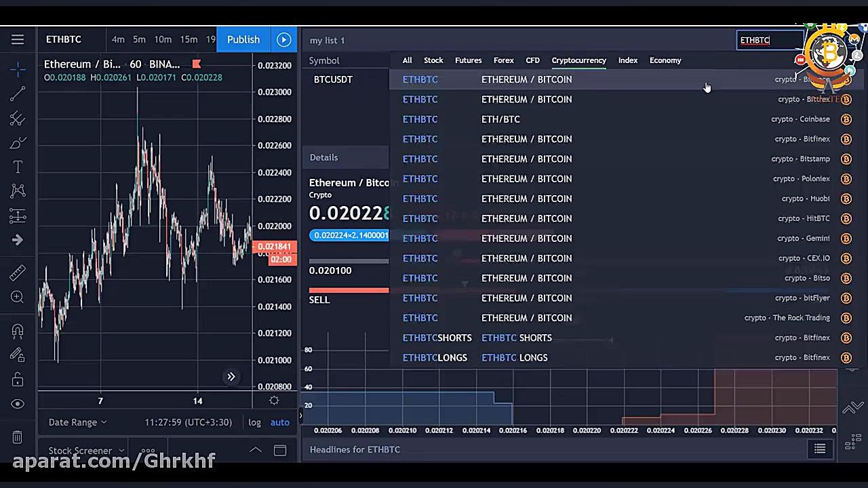868x488 pixels.
Task: Select the CFD filter tab
Action: tap(532, 60)
